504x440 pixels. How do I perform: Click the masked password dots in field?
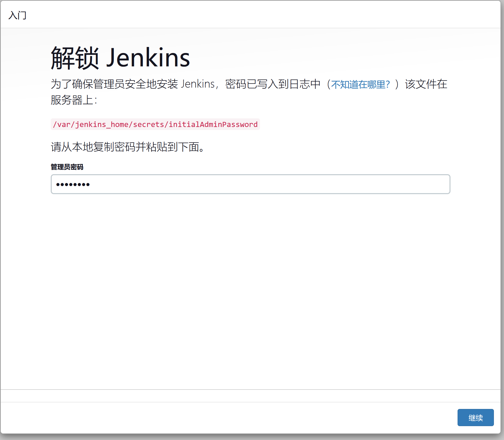(73, 185)
